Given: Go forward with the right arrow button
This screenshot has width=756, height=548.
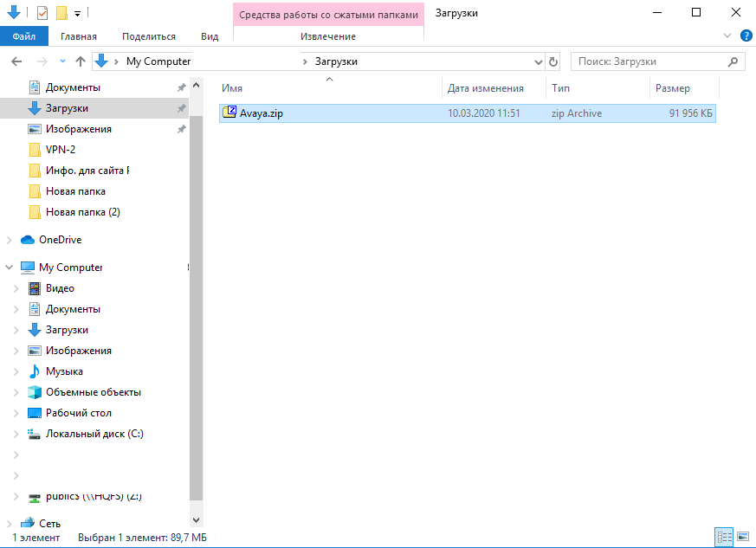Looking at the screenshot, I should (42, 61).
